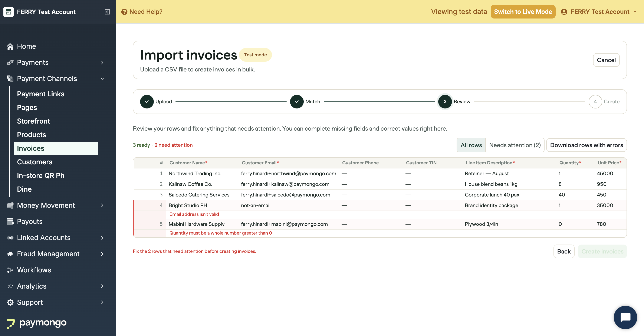Image resolution: width=644 pixels, height=336 pixels.
Task: Switch to Needs attention (2) tab
Action: tap(515, 145)
